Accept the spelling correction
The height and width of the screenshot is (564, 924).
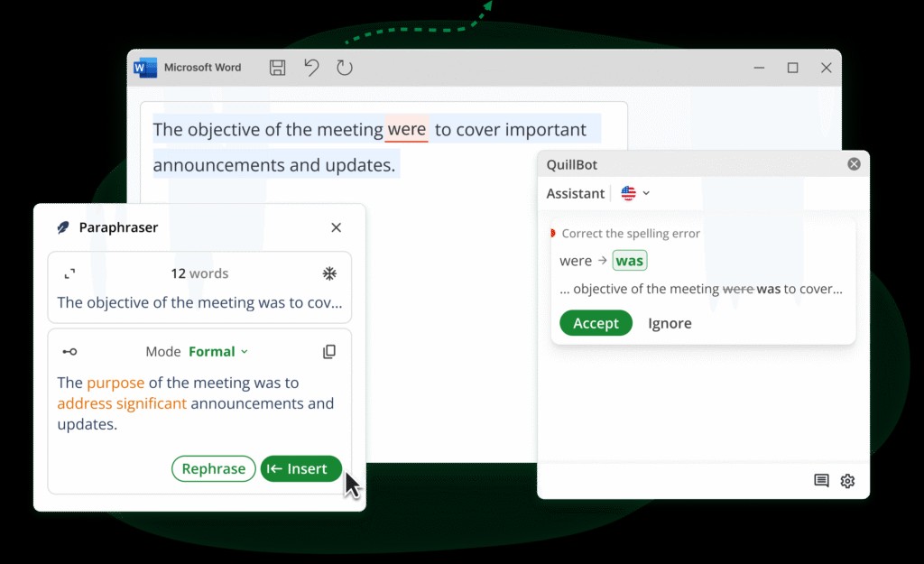(596, 323)
